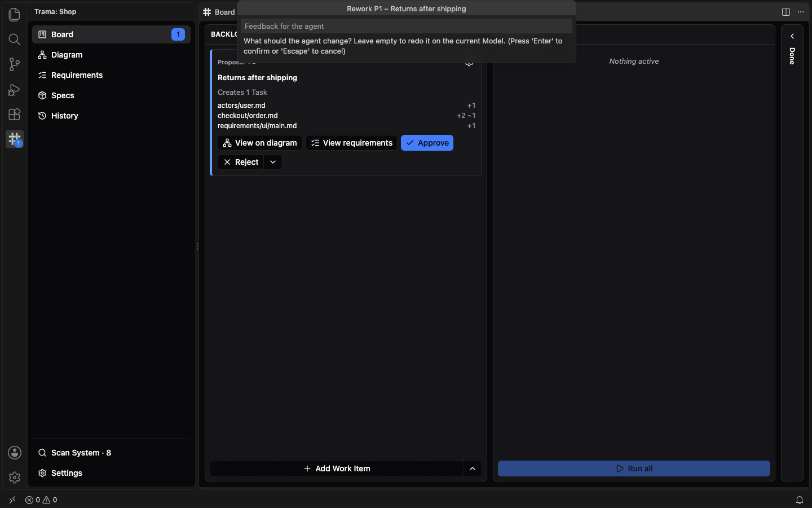View the proposal on the diagram
The height and width of the screenshot is (508, 812).
pyautogui.click(x=260, y=143)
